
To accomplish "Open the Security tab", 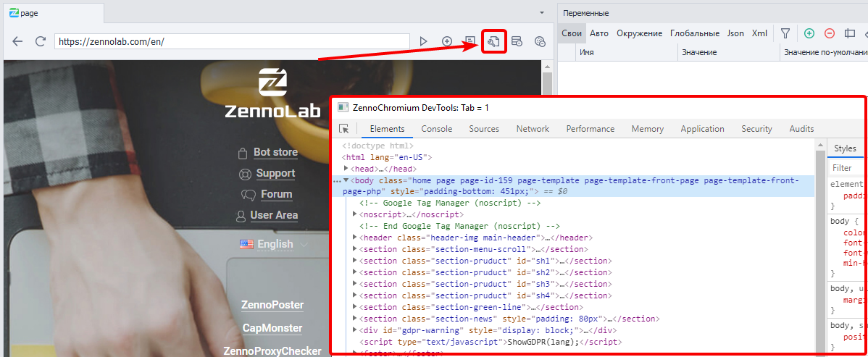I will [x=756, y=128].
